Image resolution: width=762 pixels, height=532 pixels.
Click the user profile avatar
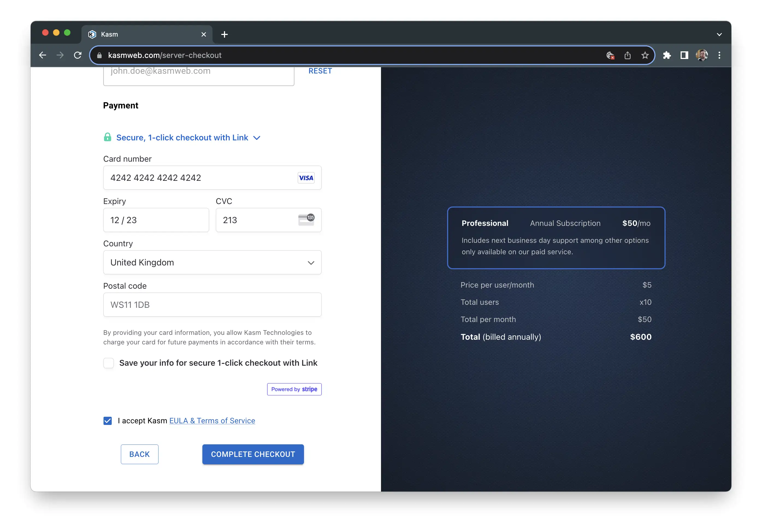click(702, 55)
